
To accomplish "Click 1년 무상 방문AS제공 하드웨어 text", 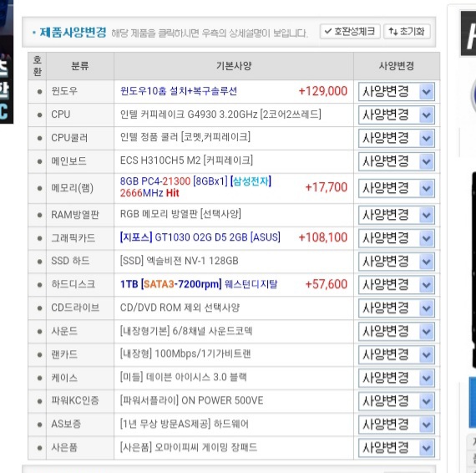I will click(185, 424).
